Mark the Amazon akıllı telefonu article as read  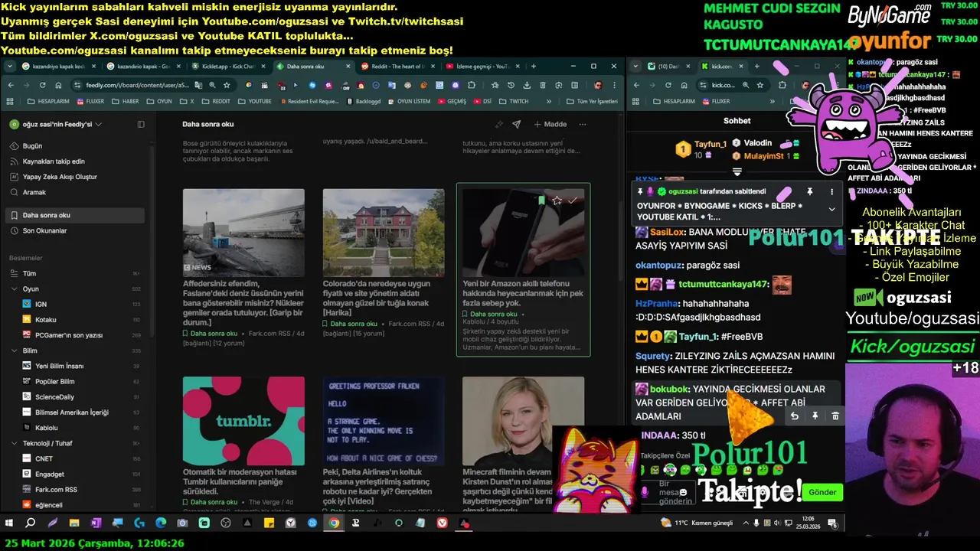572,201
